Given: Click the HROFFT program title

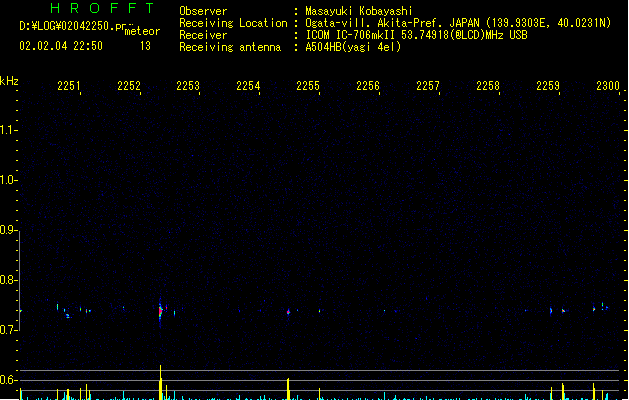Looking at the screenshot, I should (102, 8).
